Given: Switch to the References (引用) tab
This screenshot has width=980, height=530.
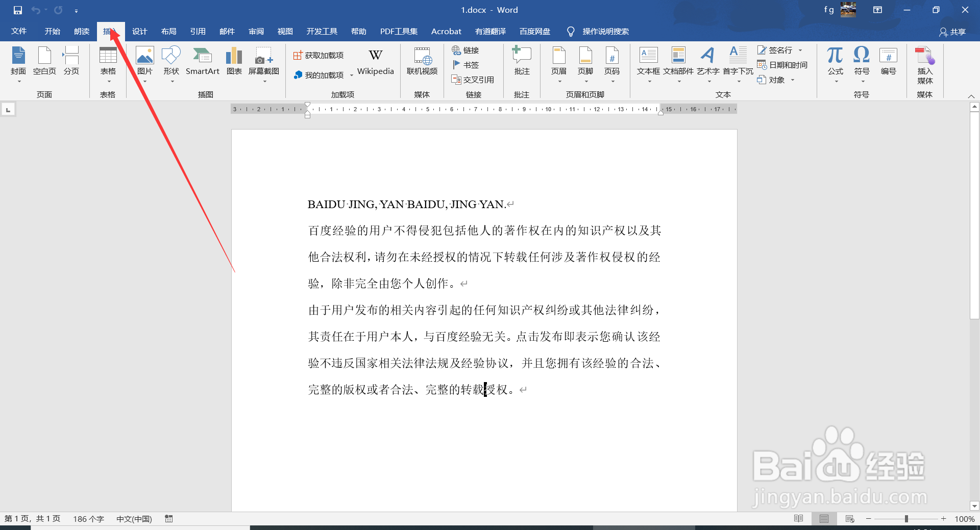Looking at the screenshot, I should [x=198, y=32].
